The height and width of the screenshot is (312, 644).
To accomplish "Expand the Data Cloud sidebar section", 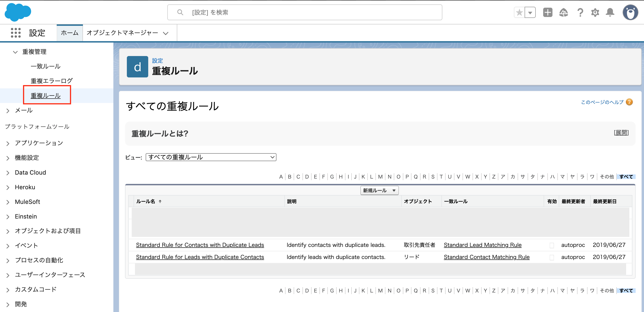I will coord(8,173).
